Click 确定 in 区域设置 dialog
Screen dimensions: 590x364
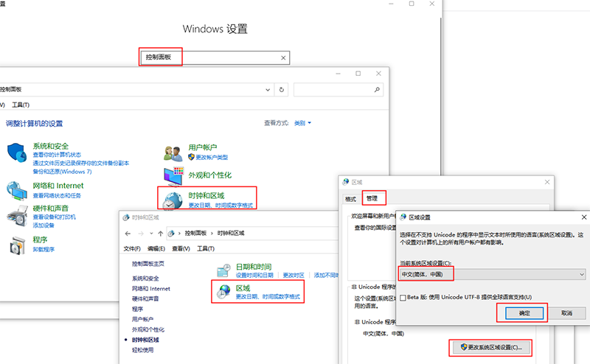(x=524, y=313)
